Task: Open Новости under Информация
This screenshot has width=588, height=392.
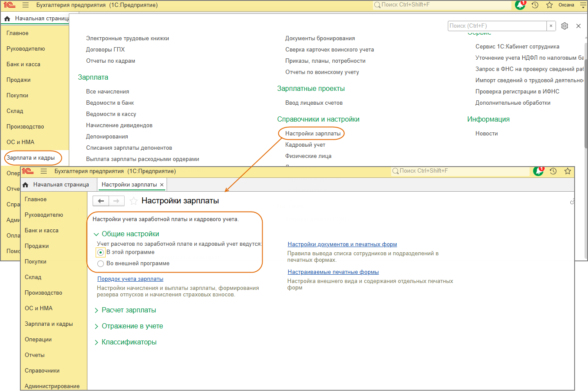Action: pos(486,134)
